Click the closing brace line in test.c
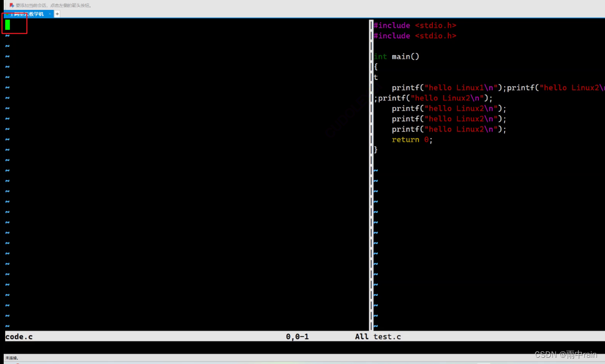Image resolution: width=605 pixels, height=364 pixels. click(x=376, y=150)
